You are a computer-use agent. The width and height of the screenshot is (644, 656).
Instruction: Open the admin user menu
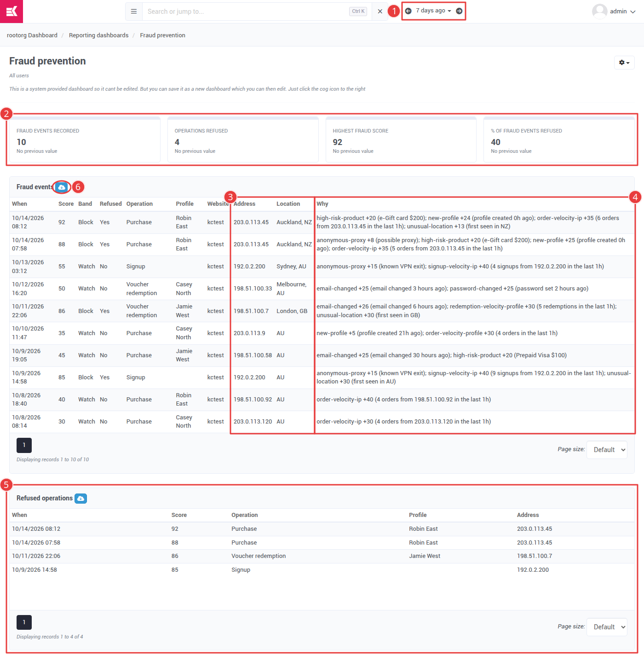tap(614, 12)
